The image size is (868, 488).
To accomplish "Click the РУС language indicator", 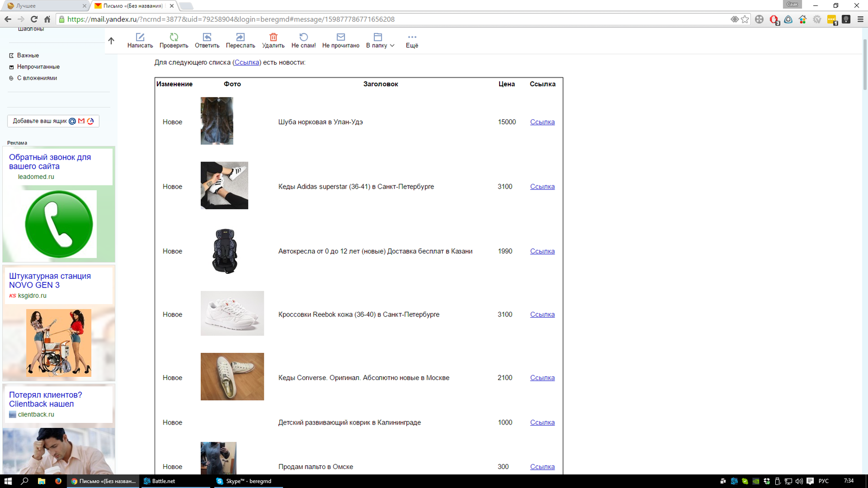I will coord(824,481).
